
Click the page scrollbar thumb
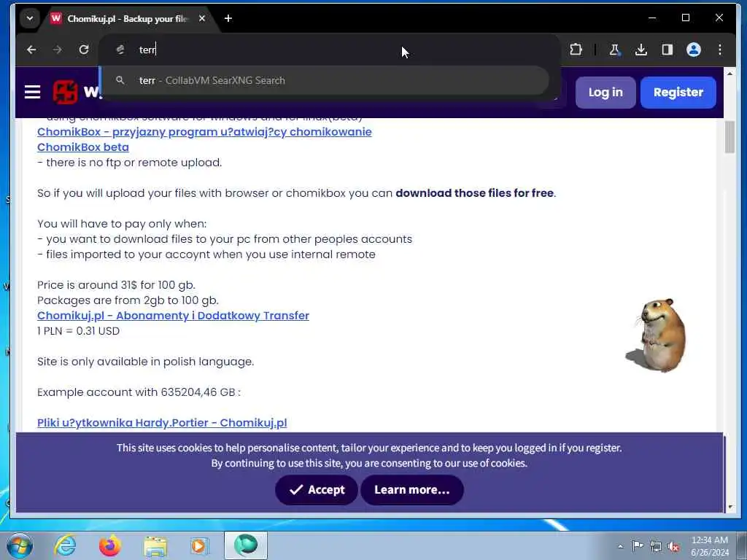(729, 137)
